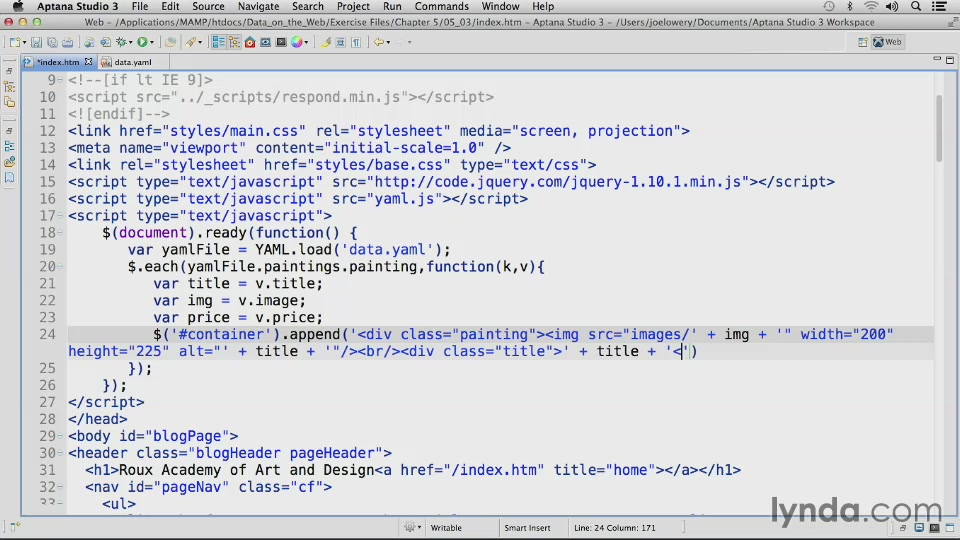Open the Navigate menu

pos(258,7)
